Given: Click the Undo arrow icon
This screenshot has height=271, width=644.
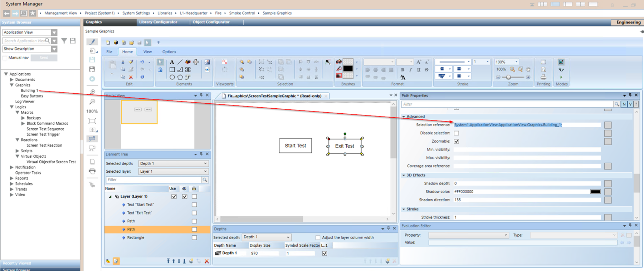Looking at the screenshot, I should click(x=142, y=62).
